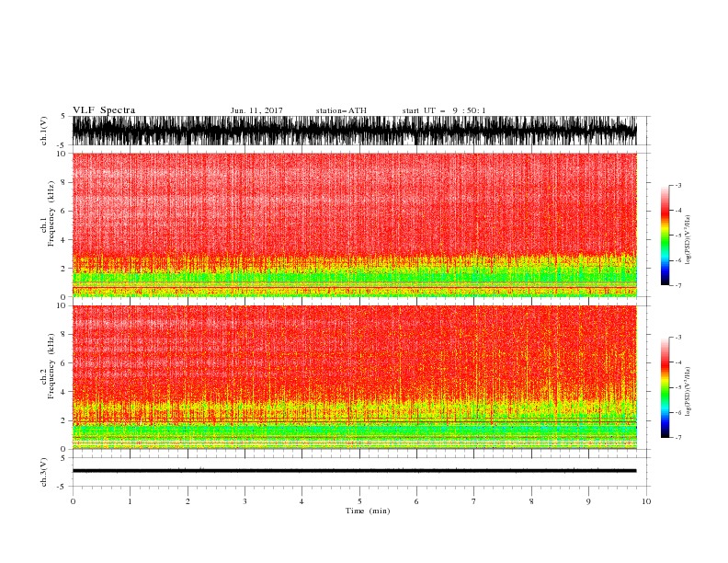
Task: Click the "VLF Spectra" plot title
Action: (104, 110)
